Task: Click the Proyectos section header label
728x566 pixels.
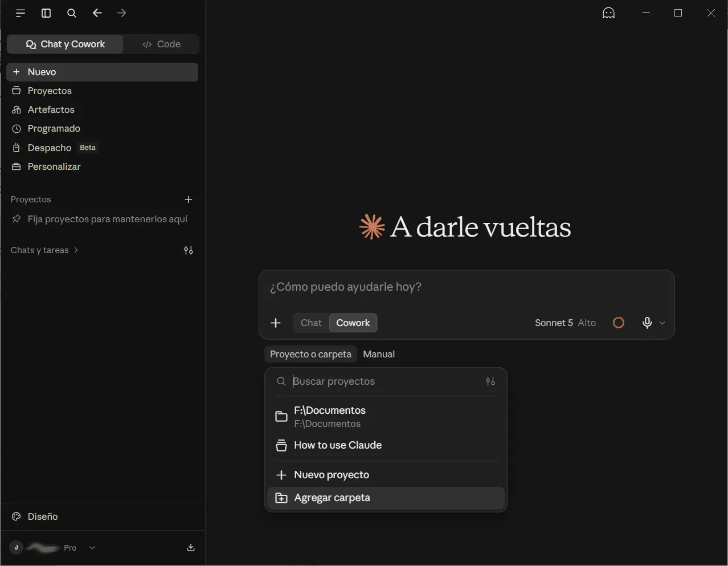Action: click(31, 199)
